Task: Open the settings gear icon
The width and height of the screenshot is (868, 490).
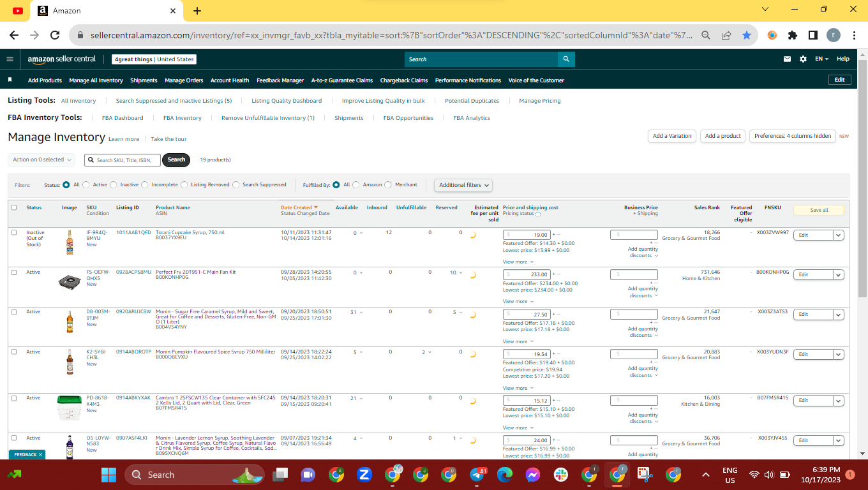Action: pyautogui.click(x=803, y=59)
